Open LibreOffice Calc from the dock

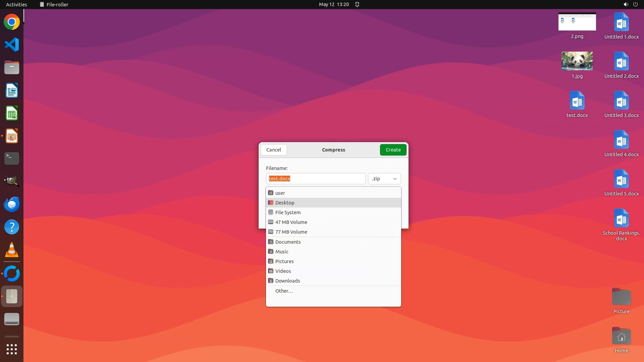pos(12,113)
